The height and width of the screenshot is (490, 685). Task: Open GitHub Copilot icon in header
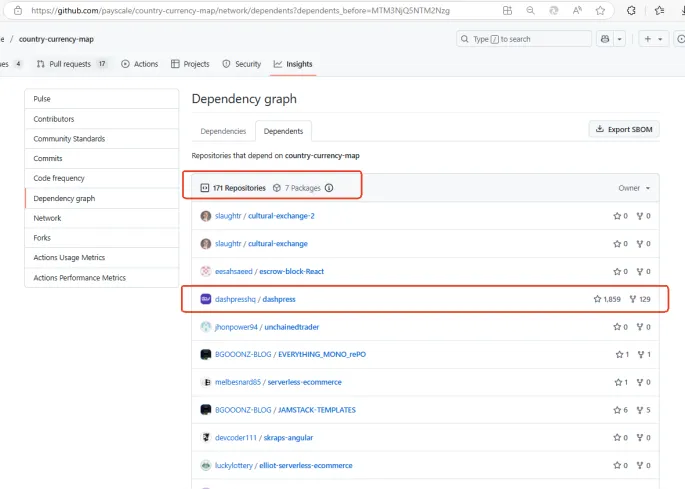(605, 39)
